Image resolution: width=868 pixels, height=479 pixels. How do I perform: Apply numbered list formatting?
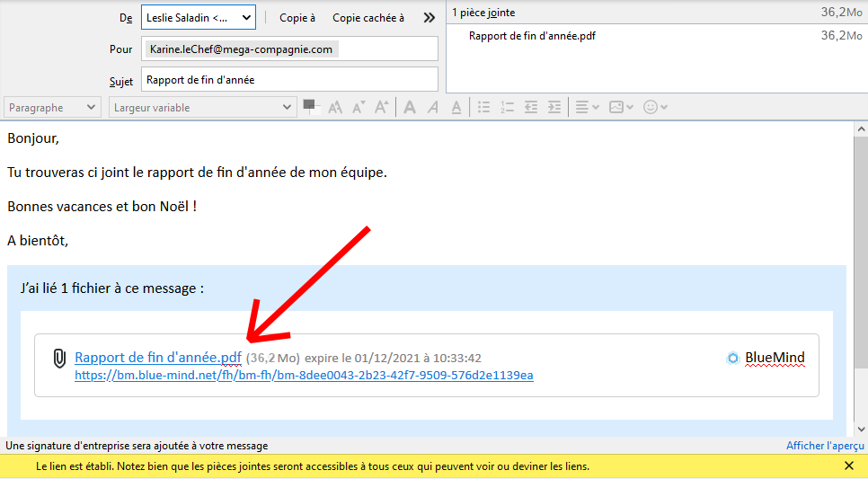[508, 107]
